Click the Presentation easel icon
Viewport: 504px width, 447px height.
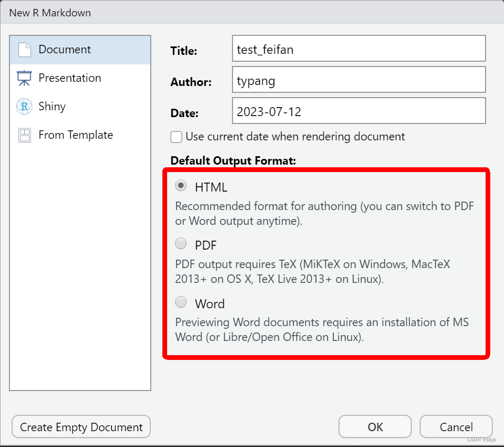tap(24, 78)
